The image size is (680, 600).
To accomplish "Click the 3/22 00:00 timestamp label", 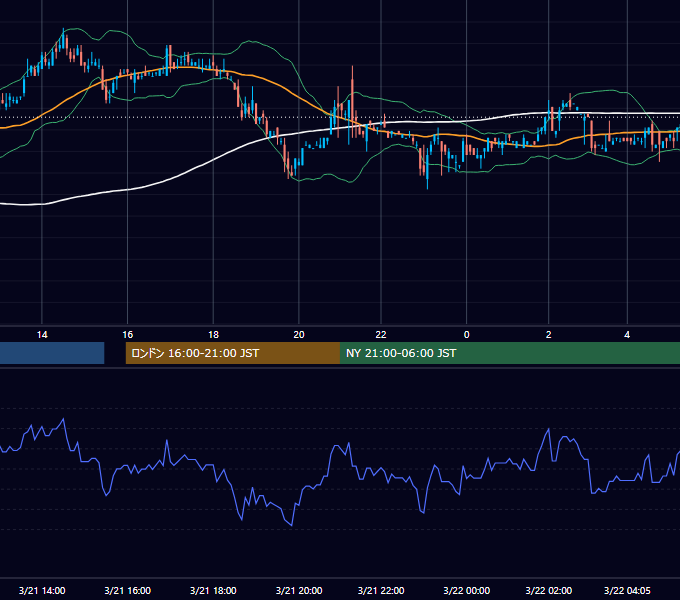I will 467,590.
